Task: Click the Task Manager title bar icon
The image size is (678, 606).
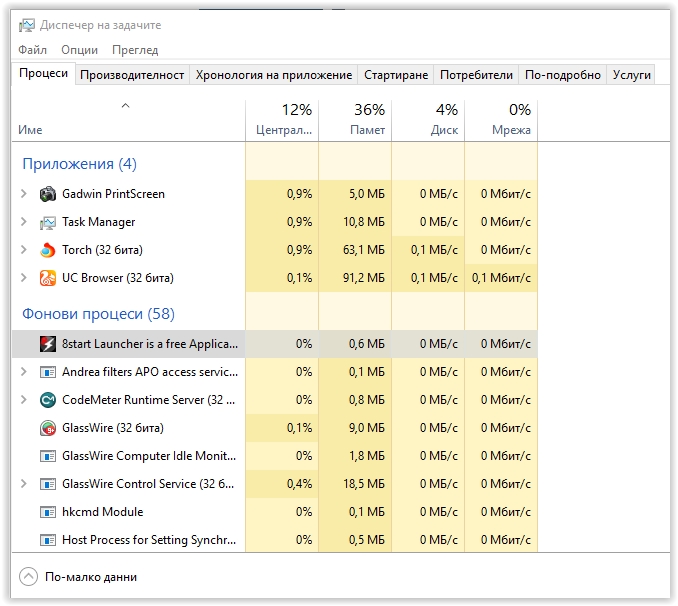Action: 26,26
